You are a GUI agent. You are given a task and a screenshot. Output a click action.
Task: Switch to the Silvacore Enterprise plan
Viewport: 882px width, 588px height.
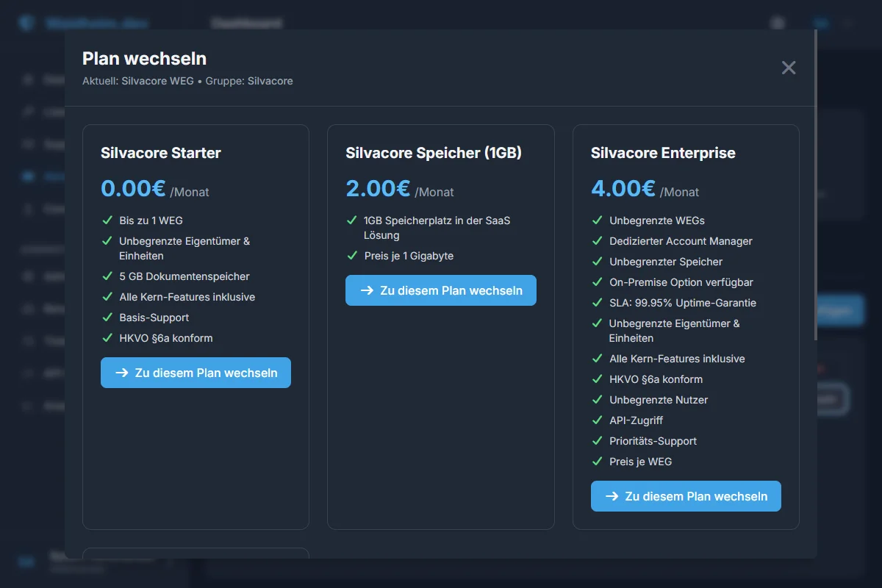(x=686, y=496)
